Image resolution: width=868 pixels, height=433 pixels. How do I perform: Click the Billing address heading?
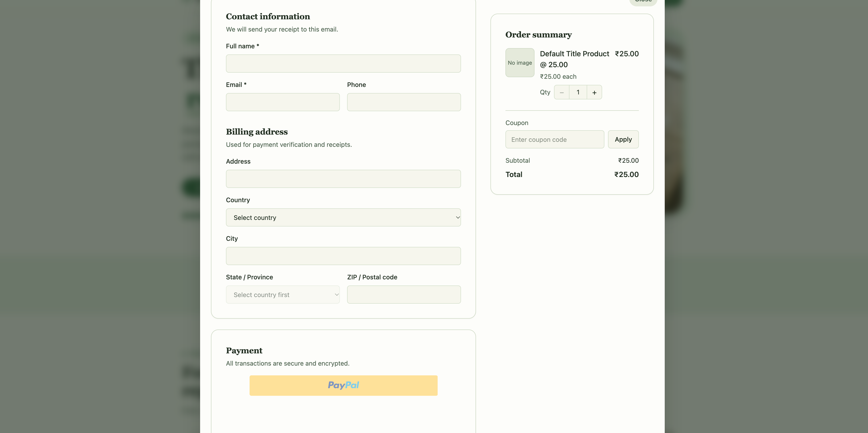257,132
